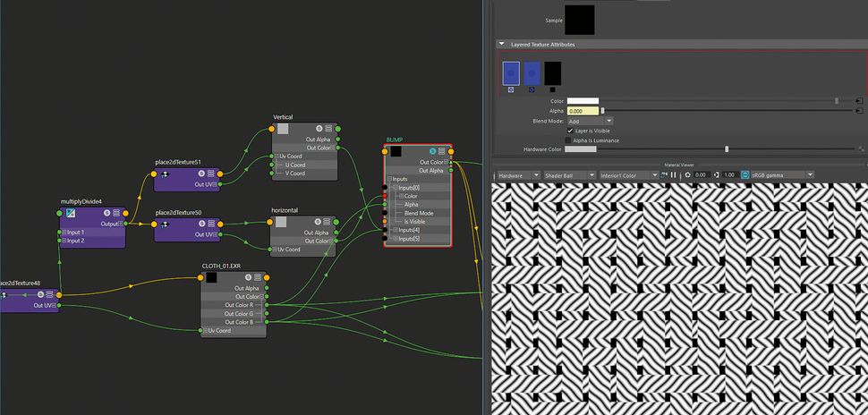Open the Hardware renderer dropdown
The width and height of the screenshot is (868, 415).
(x=517, y=175)
